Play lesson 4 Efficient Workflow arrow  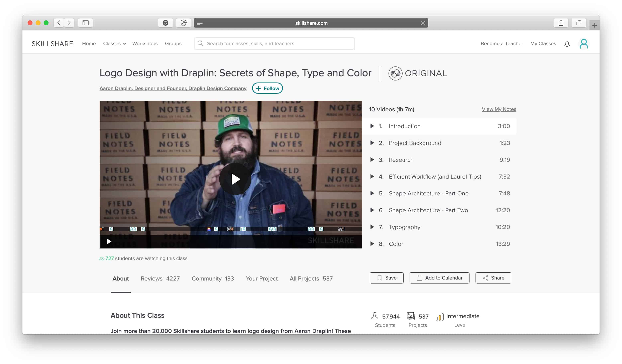coord(372,176)
